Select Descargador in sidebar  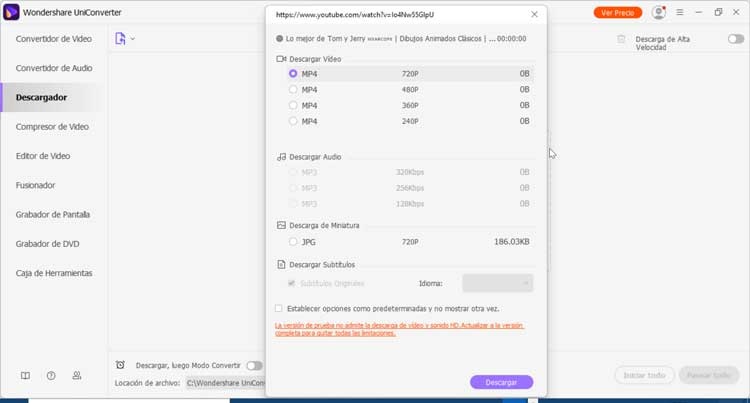click(x=41, y=97)
